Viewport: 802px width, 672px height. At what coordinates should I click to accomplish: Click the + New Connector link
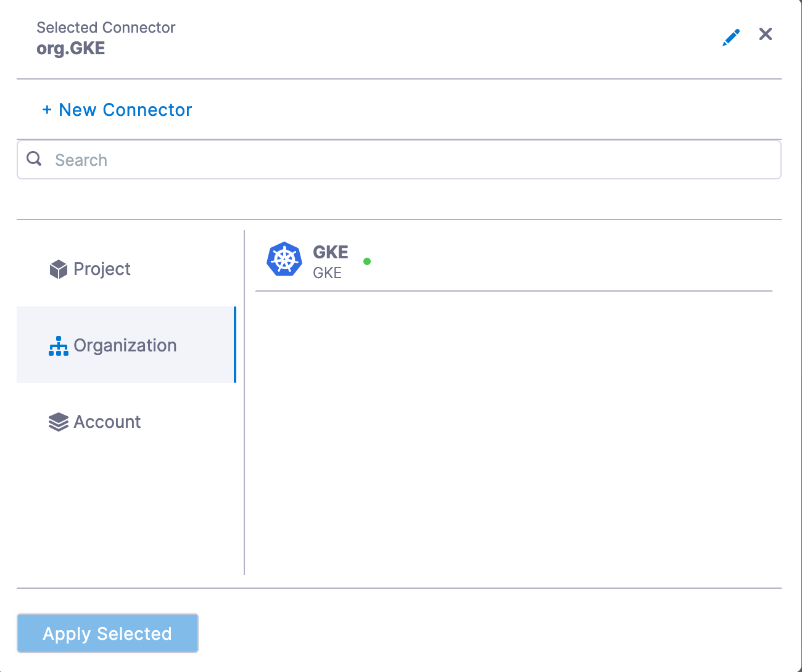pyautogui.click(x=117, y=110)
